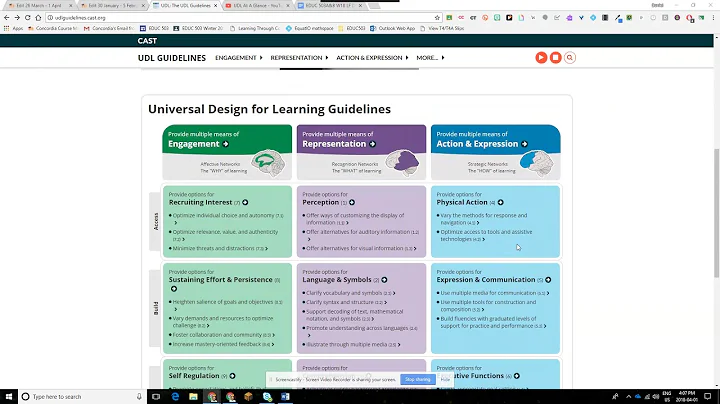720x404 pixels.
Task: Show hidden system tray icons chevron
Action: (x=628, y=397)
